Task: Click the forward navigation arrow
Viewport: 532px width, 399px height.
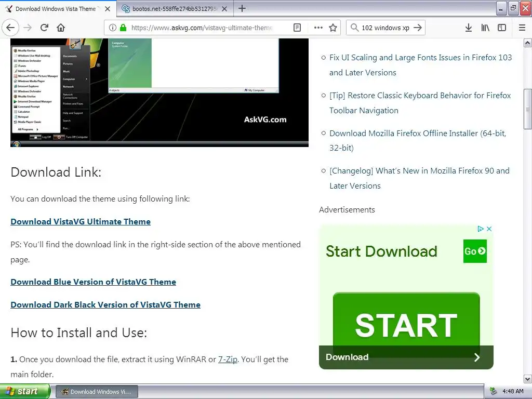Action: (28, 28)
